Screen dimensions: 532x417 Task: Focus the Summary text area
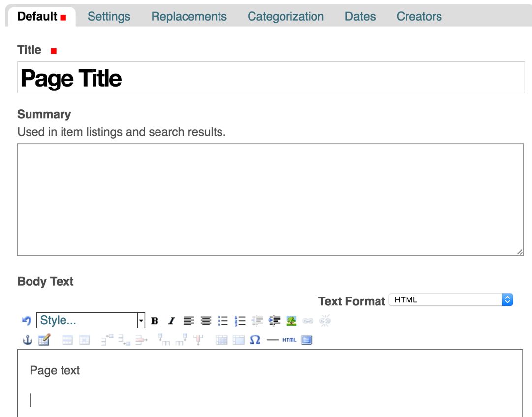tap(270, 200)
